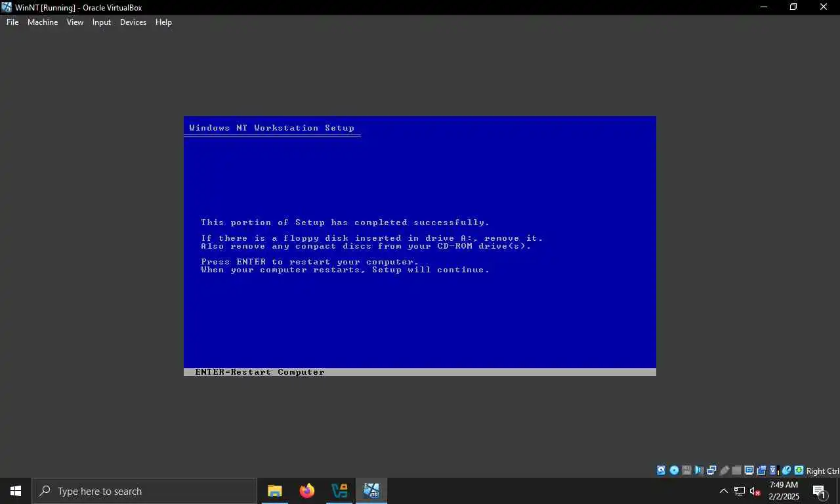Click the recording indicator icon
Viewport: 840px width, 504px height.
pos(761,471)
